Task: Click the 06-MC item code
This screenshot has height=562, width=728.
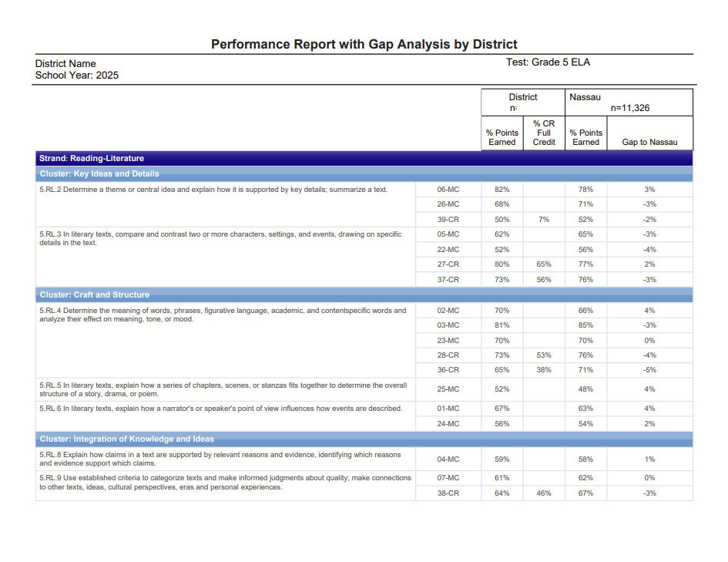Action: pyautogui.click(x=448, y=190)
